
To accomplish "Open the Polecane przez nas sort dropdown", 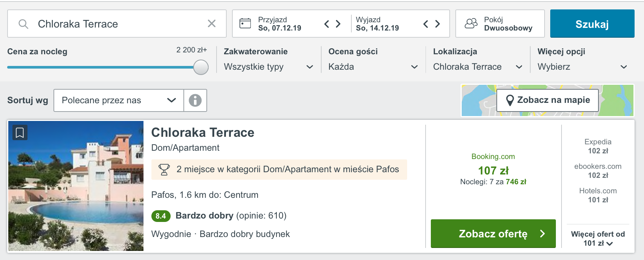I will (x=119, y=100).
